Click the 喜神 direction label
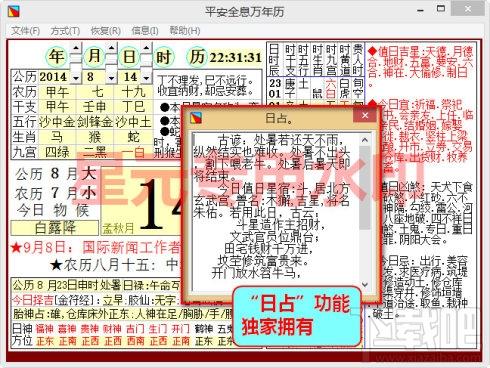The width and height of the screenshot is (490, 368). pos(67,329)
